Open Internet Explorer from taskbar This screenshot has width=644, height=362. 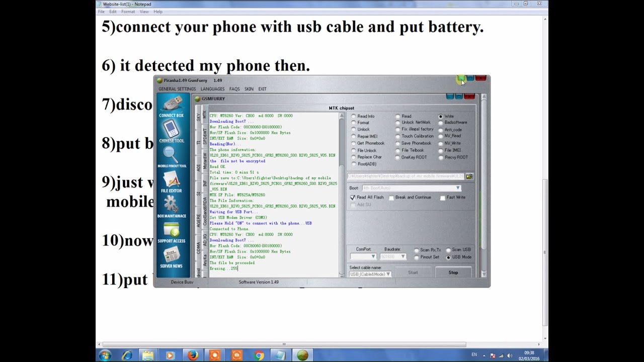point(127,355)
